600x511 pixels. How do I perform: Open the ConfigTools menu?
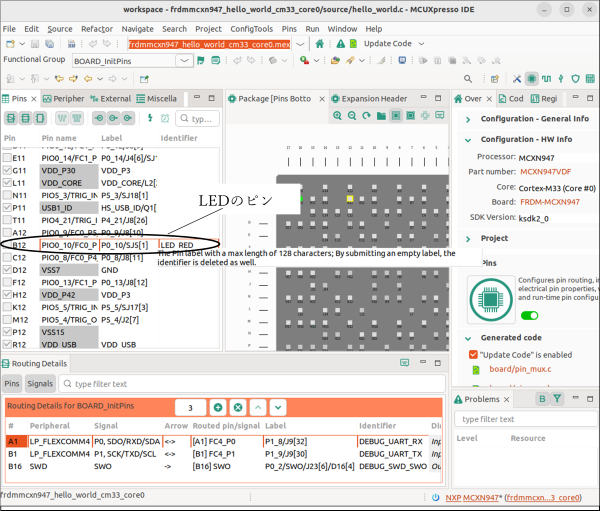click(x=251, y=29)
